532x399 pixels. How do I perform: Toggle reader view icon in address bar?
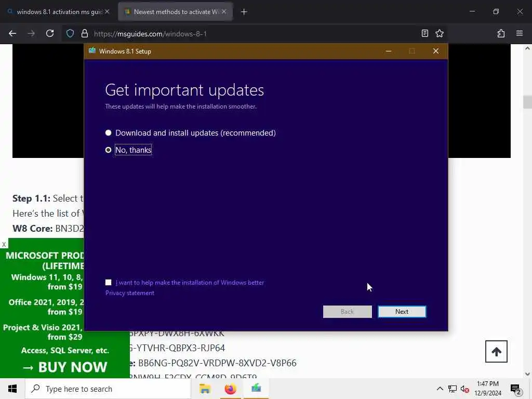pyautogui.click(x=425, y=33)
